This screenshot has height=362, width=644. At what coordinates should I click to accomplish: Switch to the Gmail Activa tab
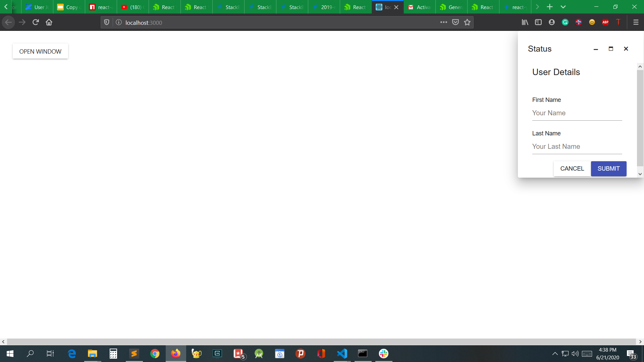419,7
